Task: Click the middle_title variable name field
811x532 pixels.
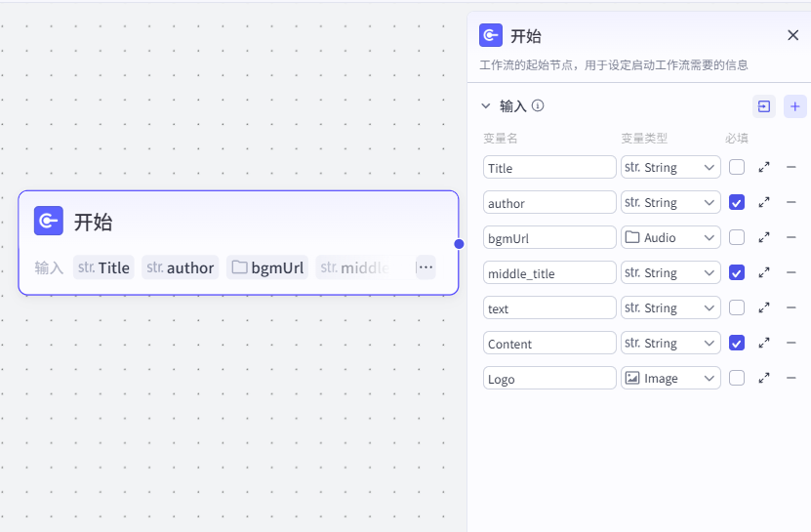Action: (549, 272)
